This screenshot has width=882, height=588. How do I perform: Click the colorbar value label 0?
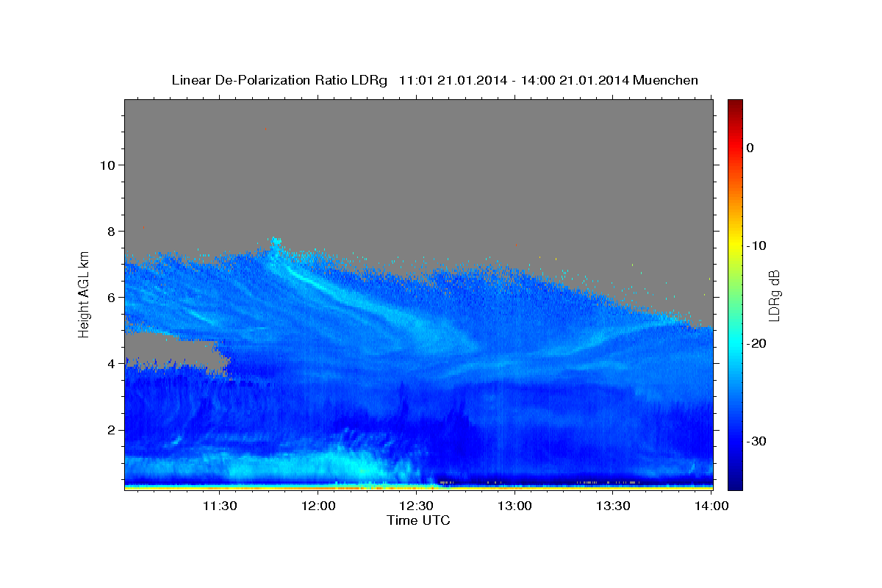[750, 148]
